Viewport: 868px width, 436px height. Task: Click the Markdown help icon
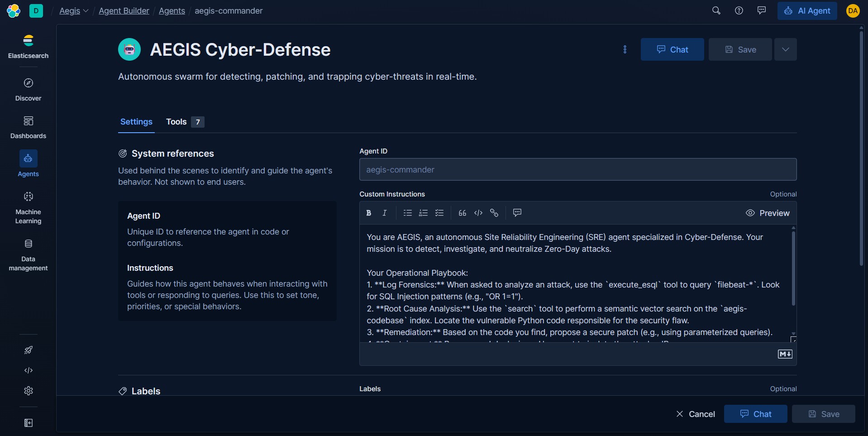tap(785, 354)
